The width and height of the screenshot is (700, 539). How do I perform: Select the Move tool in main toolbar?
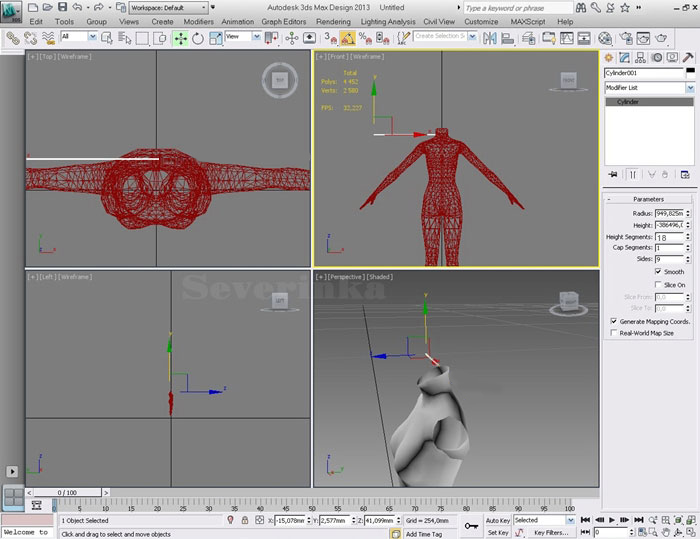180,38
